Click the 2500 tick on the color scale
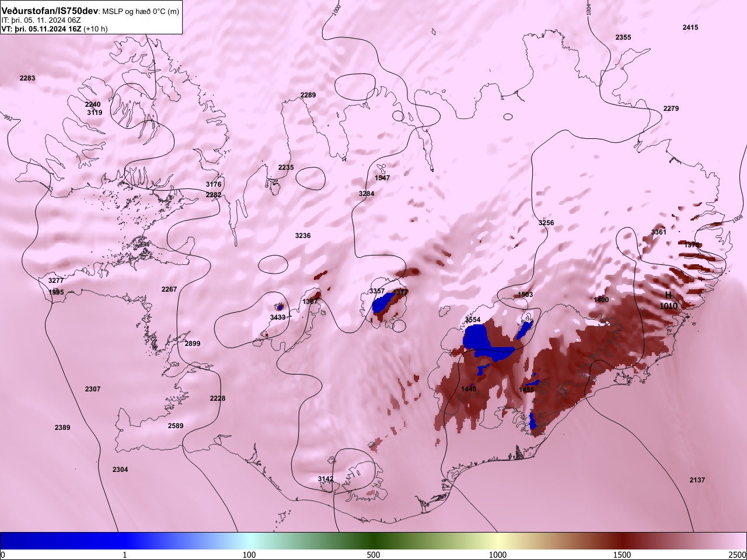Image resolution: width=747 pixels, height=560 pixels. 738,555
